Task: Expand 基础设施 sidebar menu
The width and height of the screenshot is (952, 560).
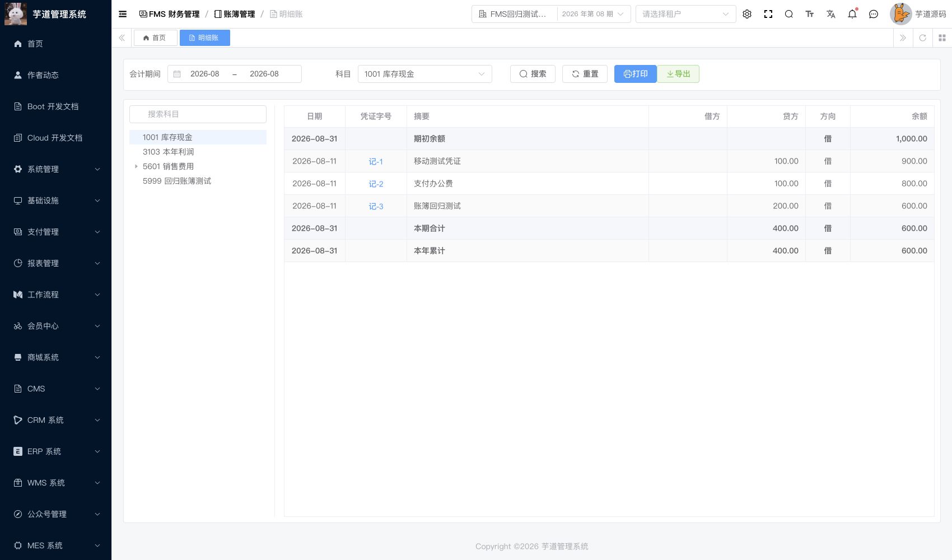Action: [x=55, y=200]
